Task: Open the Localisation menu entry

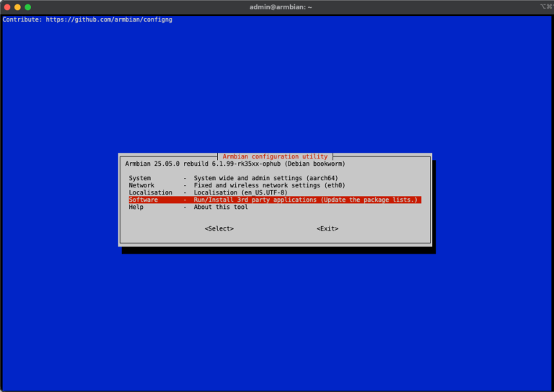Action: [x=150, y=192]
